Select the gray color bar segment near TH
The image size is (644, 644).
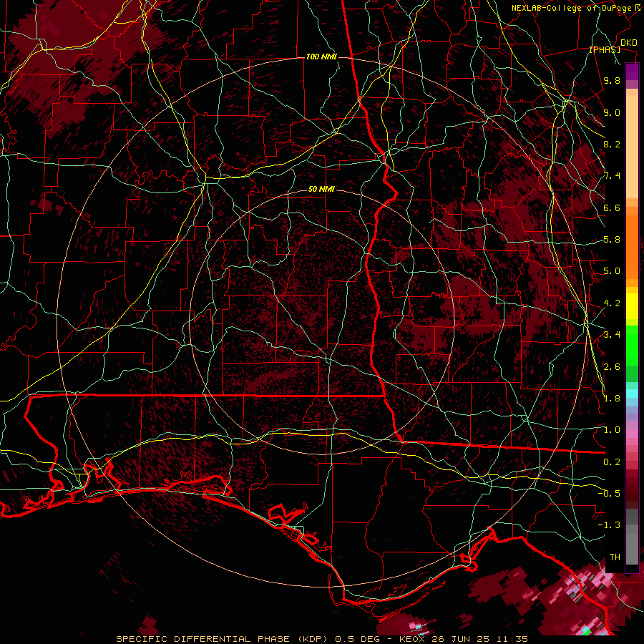[x=632, y=548]
